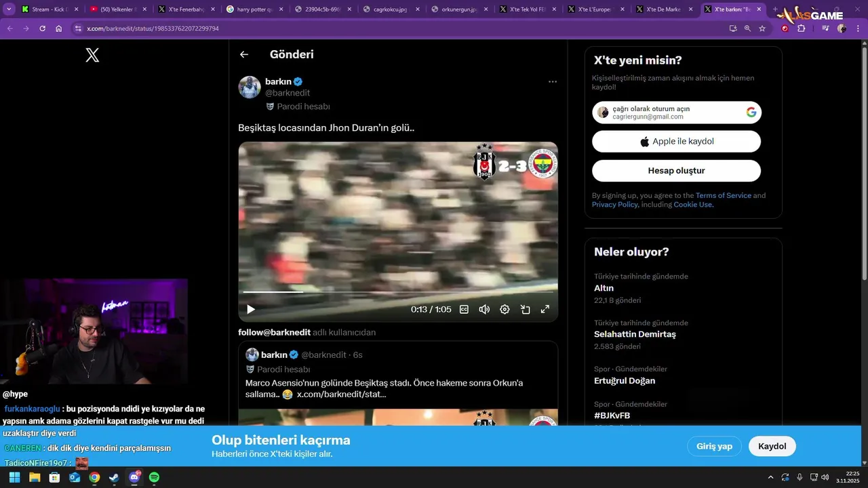
Task: Go to browser Home page
Action: pos(59,28)
